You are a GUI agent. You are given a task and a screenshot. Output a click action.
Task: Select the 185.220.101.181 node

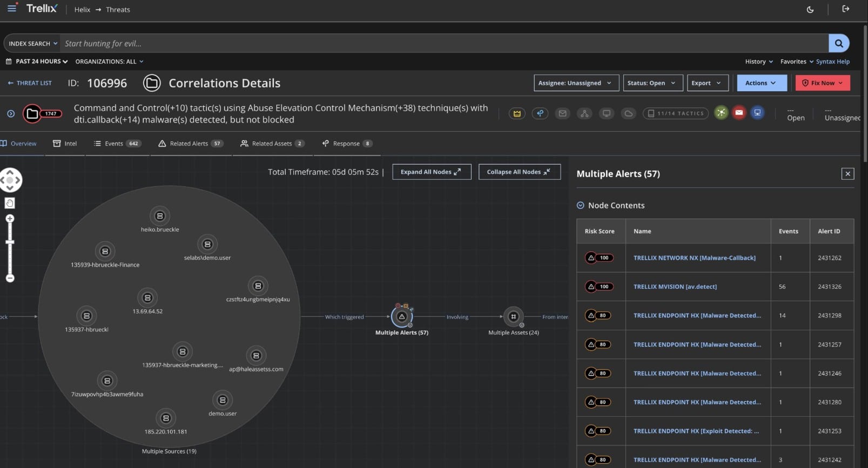166,418
